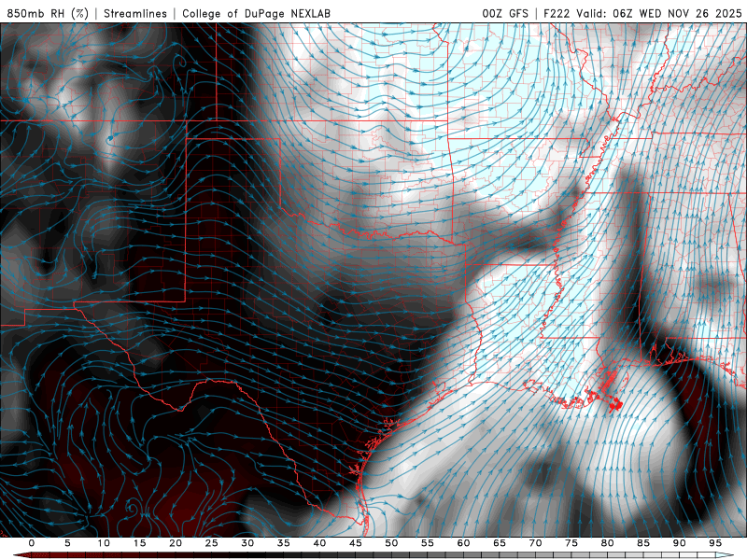The width and height of the screenshot is (747, 560).
Task: Select the "15" value on the colorbar scale
Action: [139, 543]
